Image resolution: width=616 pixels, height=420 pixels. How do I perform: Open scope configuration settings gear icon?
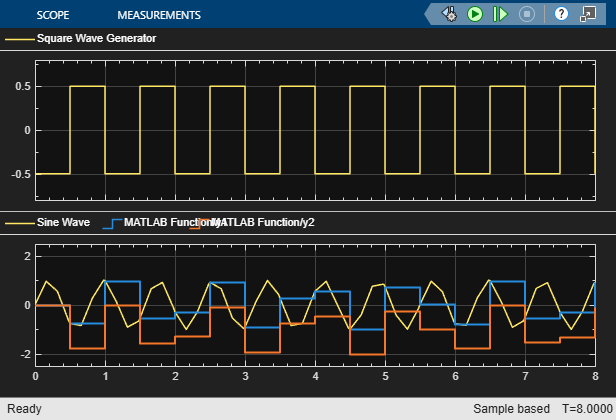(449, 15)
